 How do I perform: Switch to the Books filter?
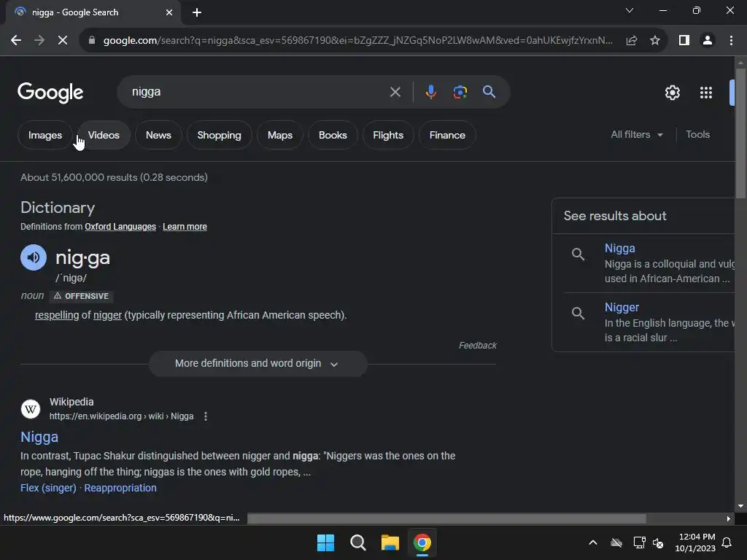pos(333,135)
